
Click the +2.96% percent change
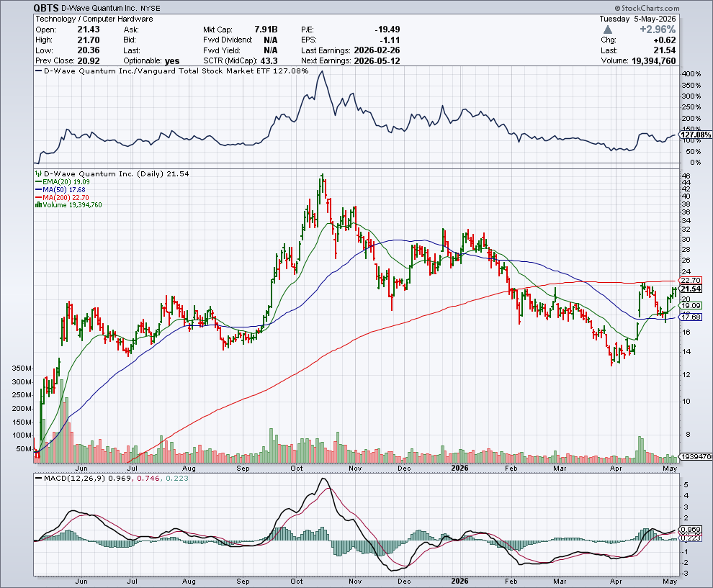[658, 30]
